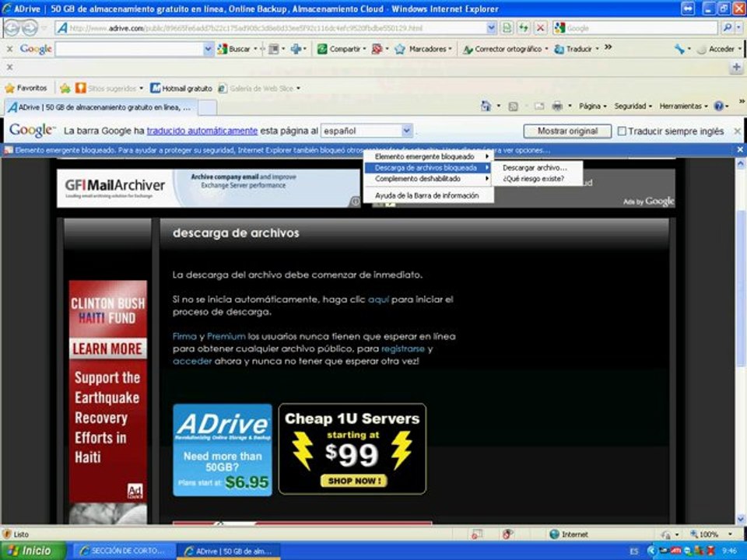Image resolution: width=747 pixels, height=560 pixels.
Task: Click the Google toolbar Buscar button
Action: [234, 48]
